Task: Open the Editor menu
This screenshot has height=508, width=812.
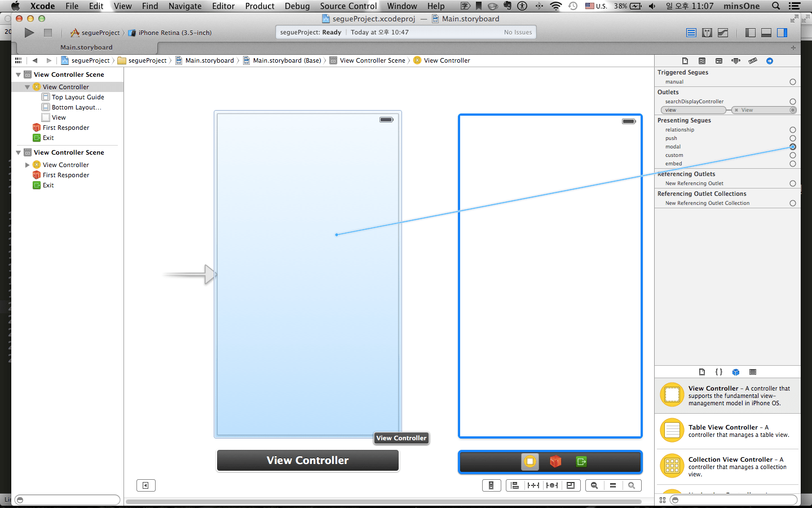Action: pyautogui.click(x=223, y=6)
